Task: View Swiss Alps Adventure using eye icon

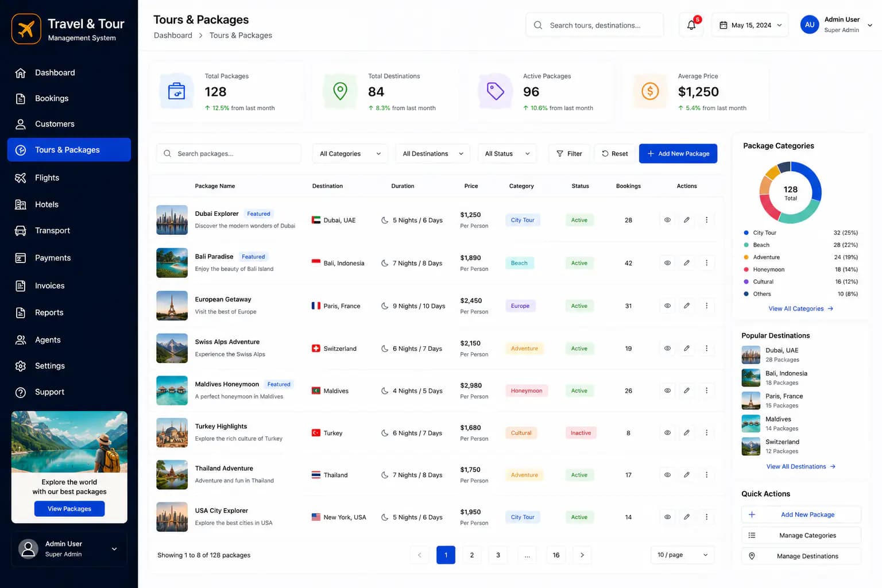Action: tap(667, 349)
